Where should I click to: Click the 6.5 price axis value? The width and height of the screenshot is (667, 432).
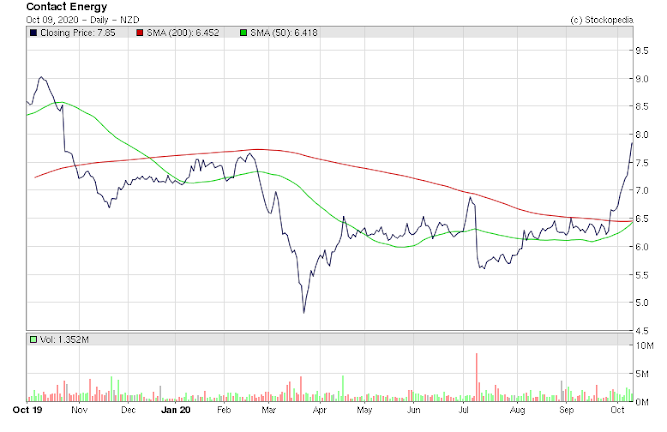(642, 219)
